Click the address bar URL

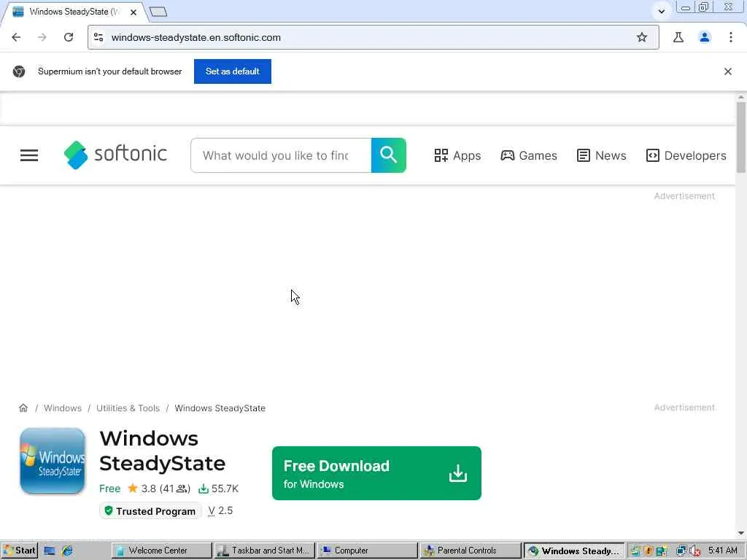[196, 37]
